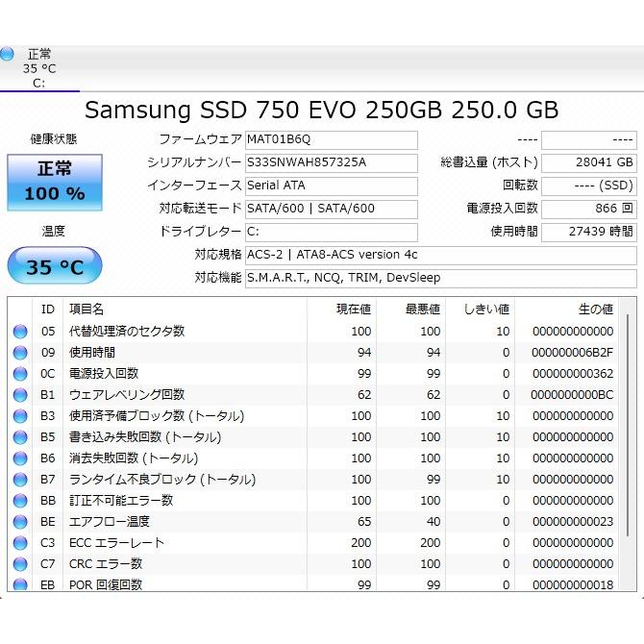
Task: Click the transfer mode field SATA/600 | SATA/600
Action: (332, 209)
